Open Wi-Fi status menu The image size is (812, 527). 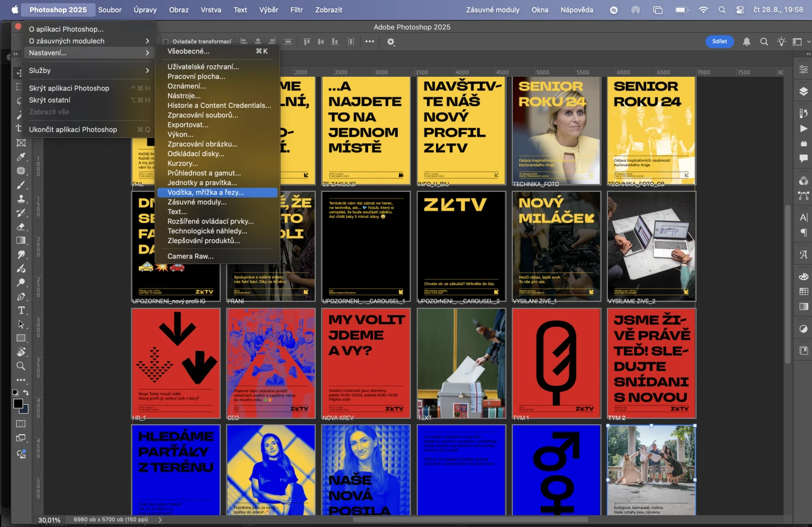(704, 10)
